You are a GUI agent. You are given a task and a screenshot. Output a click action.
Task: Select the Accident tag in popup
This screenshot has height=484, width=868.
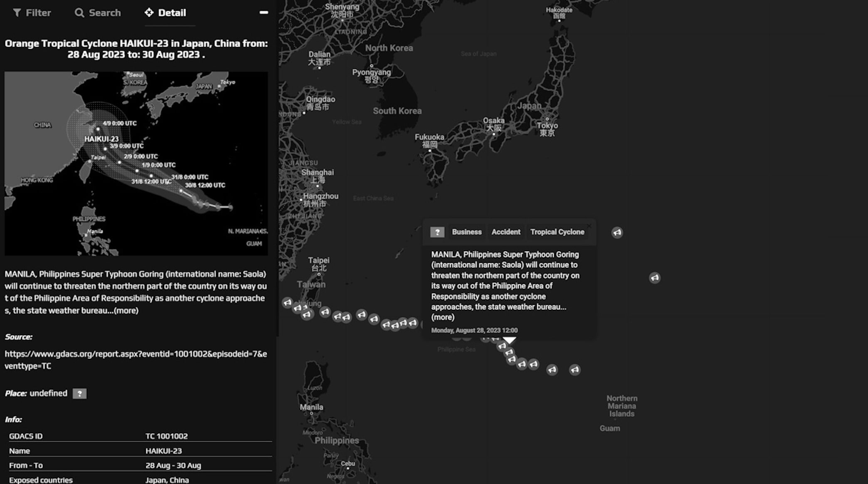click(506, 232)
